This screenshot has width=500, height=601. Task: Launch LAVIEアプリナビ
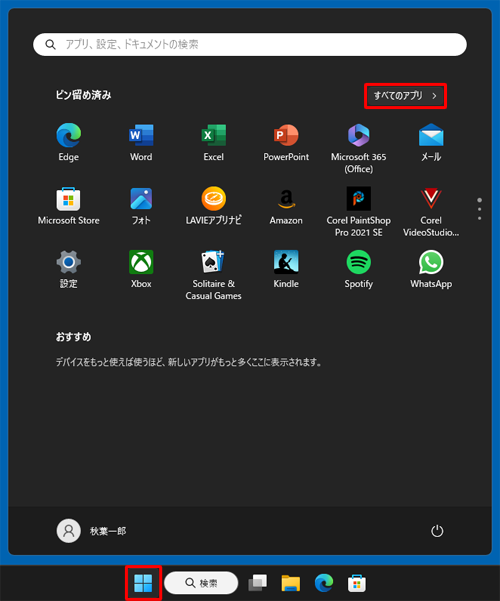click(214, 206)
